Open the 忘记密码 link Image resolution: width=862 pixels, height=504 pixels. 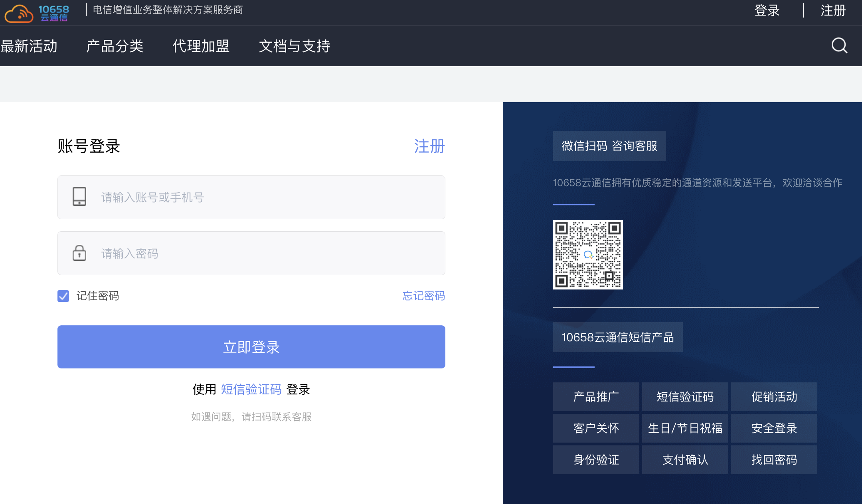(x=423, y=296)
